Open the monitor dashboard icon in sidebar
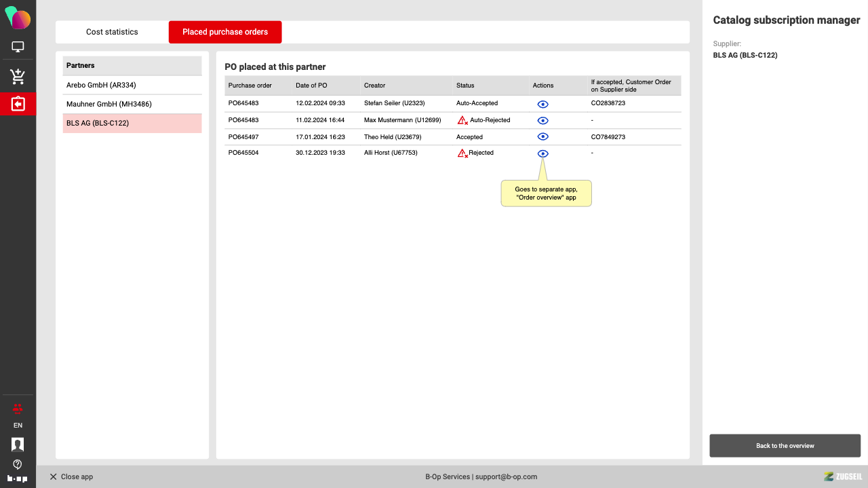This screenshot has height=488, width=868. click(x=18, y=47)
